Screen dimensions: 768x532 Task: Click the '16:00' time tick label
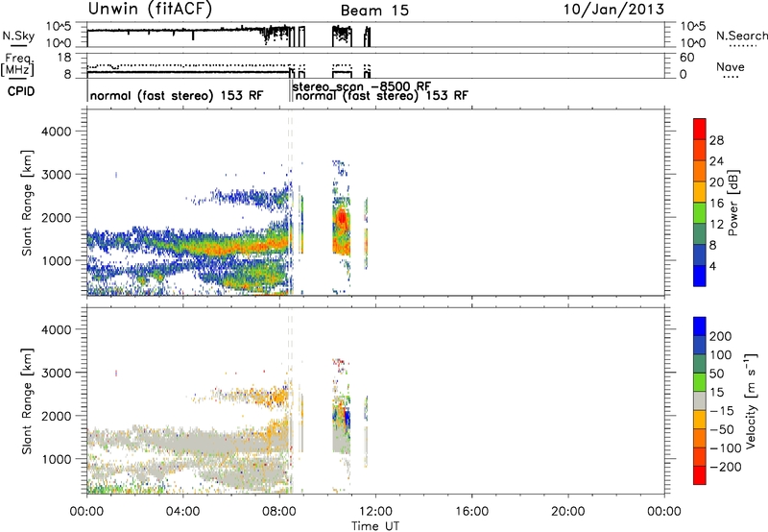point(471,512)
